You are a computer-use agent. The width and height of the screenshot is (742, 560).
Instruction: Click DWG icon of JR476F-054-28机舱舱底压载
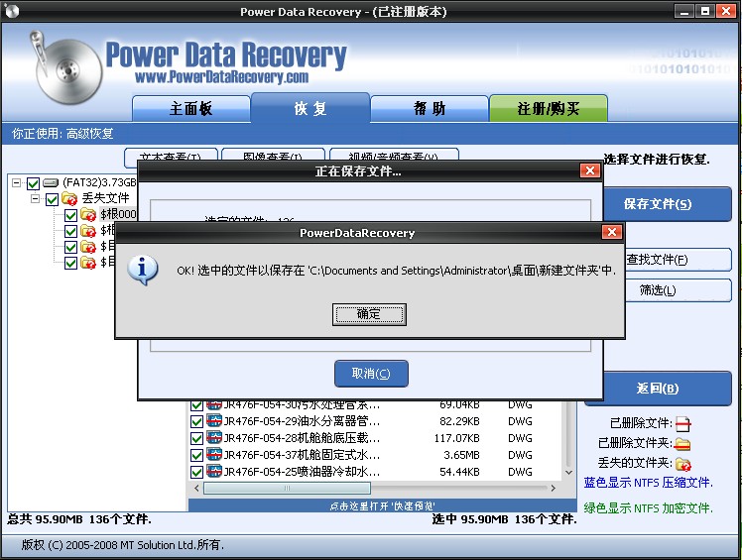point(214,437)
